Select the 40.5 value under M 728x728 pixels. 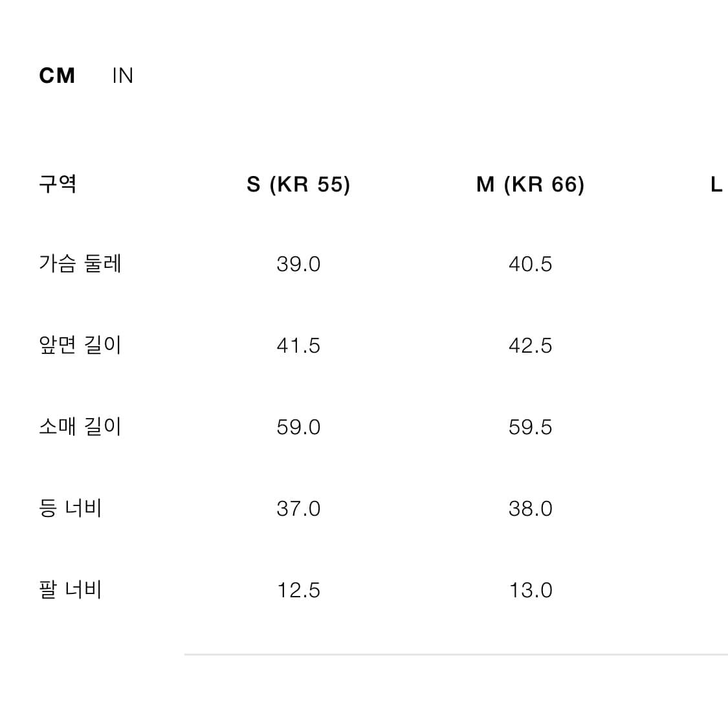click(x=530, y=263)
